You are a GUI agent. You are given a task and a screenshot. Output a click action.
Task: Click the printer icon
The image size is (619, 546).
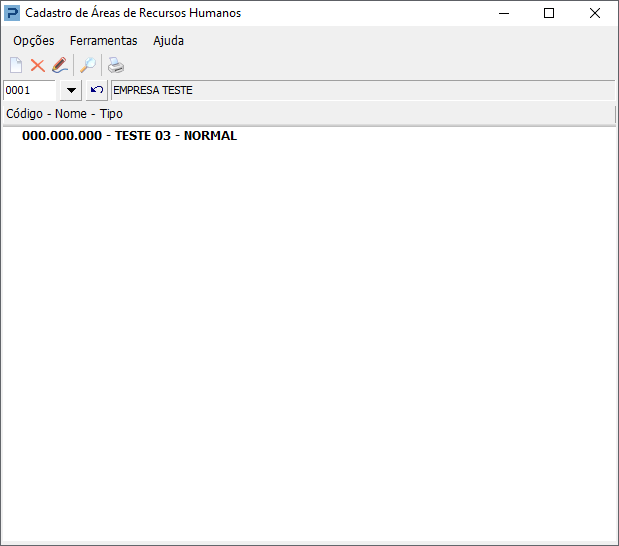[116, 65]
